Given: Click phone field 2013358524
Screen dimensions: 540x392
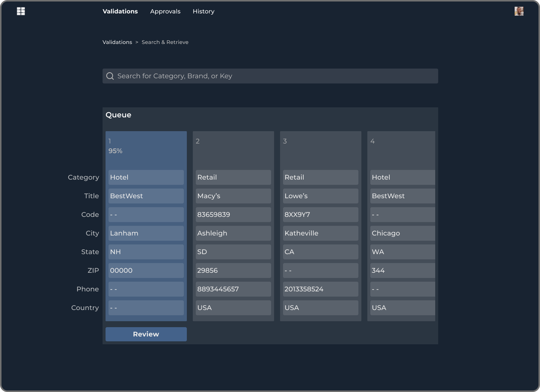Looking at the screenshot, I should tap(320, 289).
